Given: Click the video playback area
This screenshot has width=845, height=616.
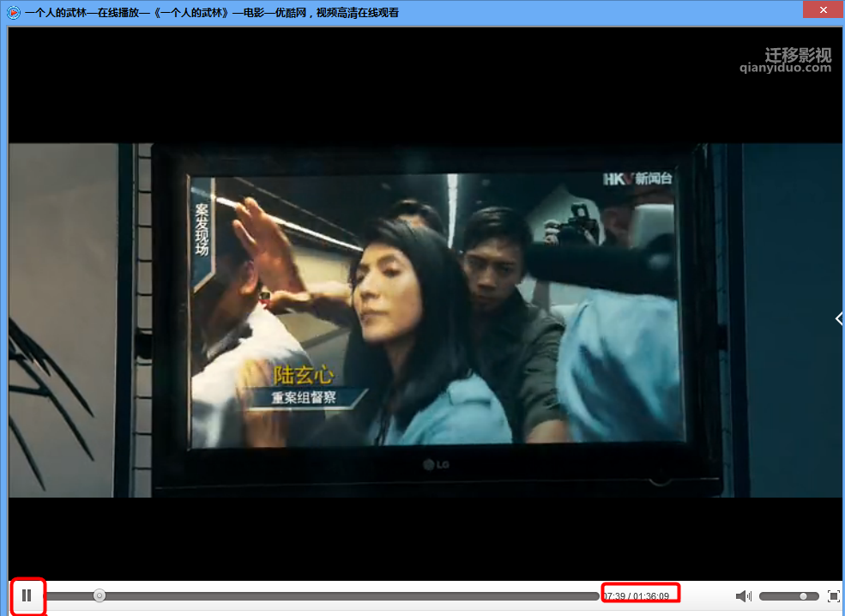Looking at the screenshot, I should point(425,304).
